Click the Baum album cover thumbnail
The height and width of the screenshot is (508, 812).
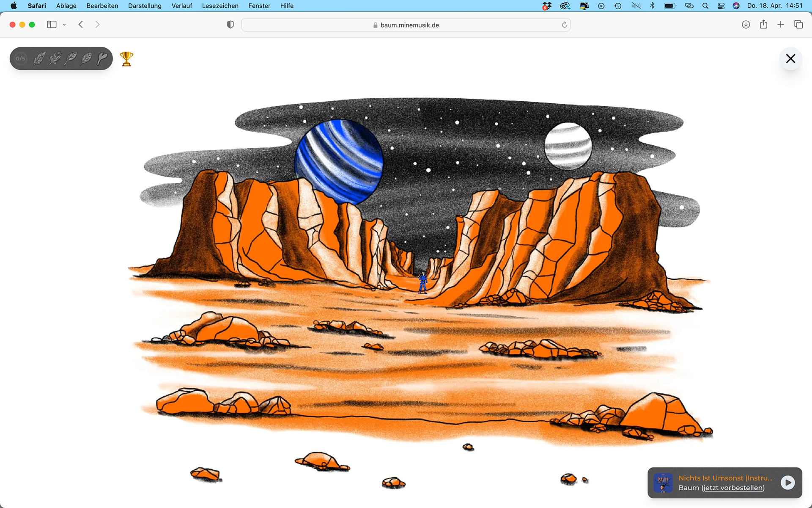click(x=663, y=483)
